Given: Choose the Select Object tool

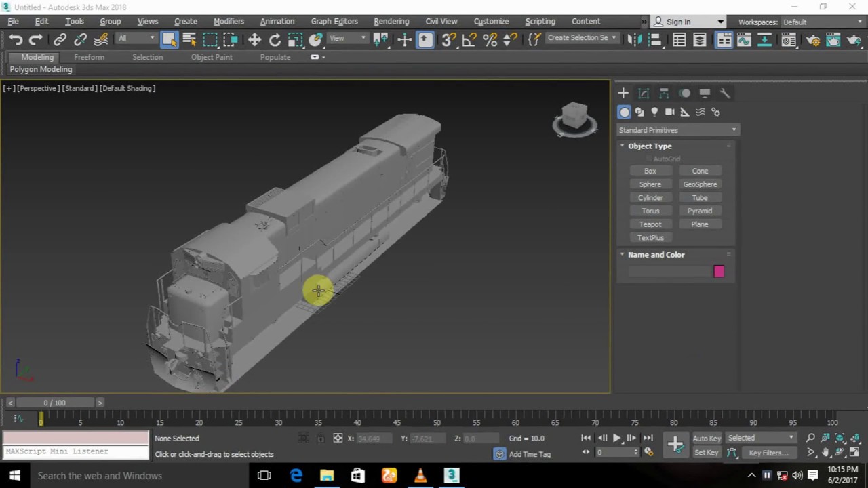Looking at the screenshot, I should 170,40.
